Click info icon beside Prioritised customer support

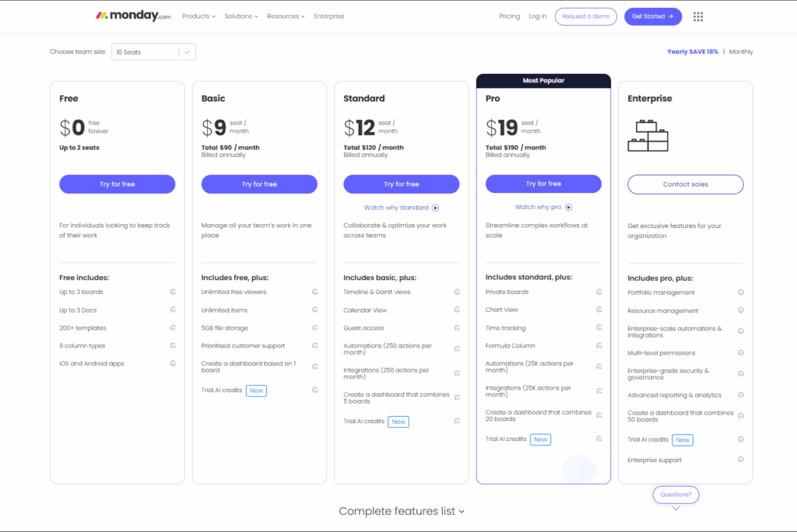(315, 345)
